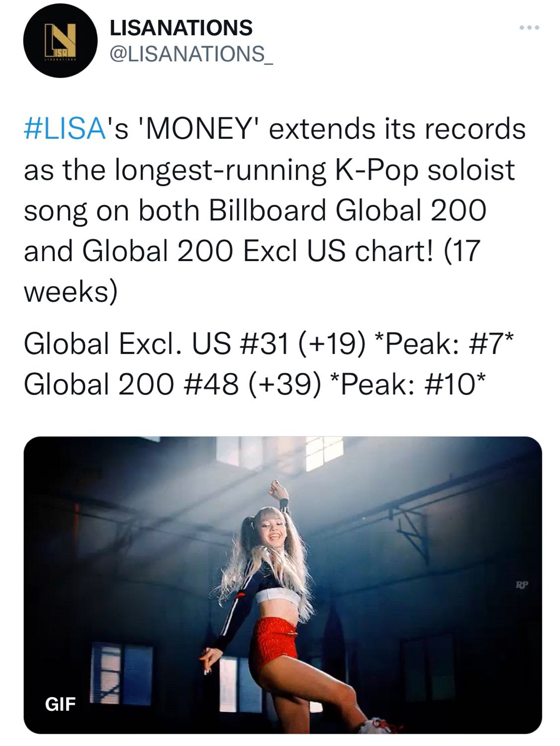Click the LISANATIONS display name
Image resolution: width=560 pixels, height=746 pixels.
tap(181, 27)
